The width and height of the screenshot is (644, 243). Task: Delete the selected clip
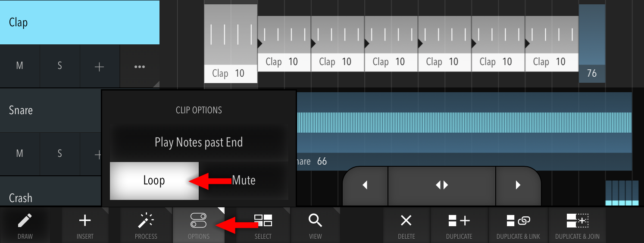(406, 225)
